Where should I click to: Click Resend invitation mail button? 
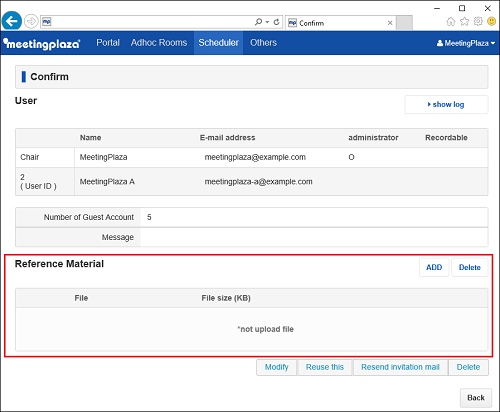400,367
